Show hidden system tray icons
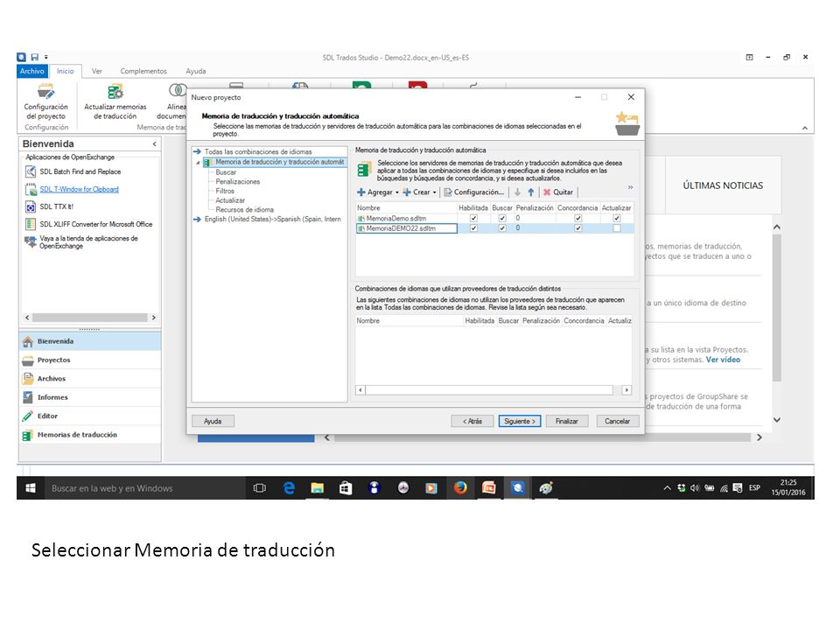 [x=667, y=488]
